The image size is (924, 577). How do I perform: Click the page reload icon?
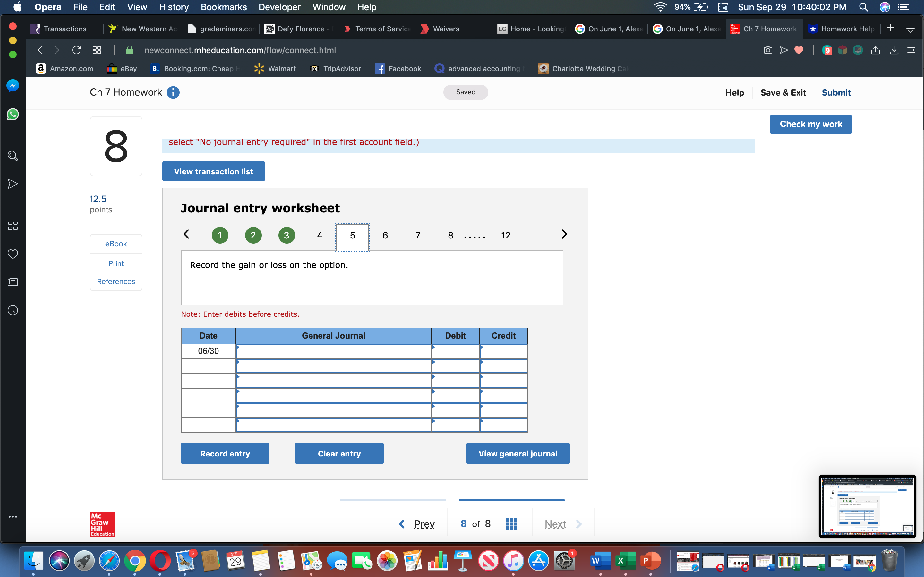[x=76, y=50]
